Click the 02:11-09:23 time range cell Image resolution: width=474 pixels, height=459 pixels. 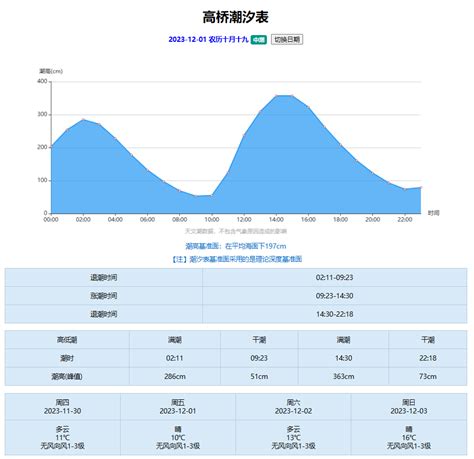(334, 277)
